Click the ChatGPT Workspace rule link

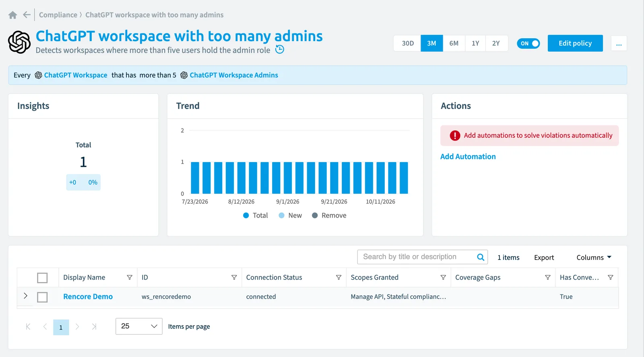[76, 75]
